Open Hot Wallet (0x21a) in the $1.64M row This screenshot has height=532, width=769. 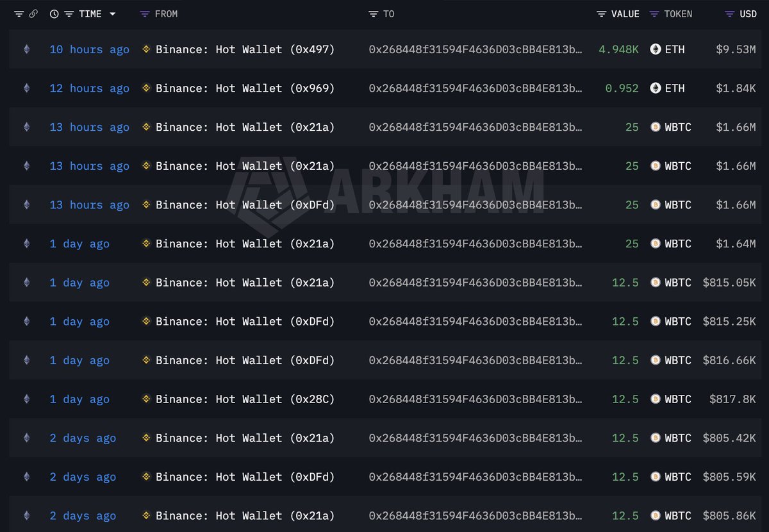coord(245,244)
